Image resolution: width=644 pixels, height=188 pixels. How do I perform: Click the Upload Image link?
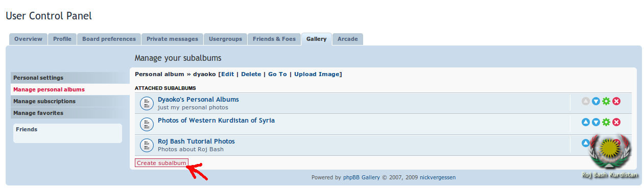(x=317, y=74)
